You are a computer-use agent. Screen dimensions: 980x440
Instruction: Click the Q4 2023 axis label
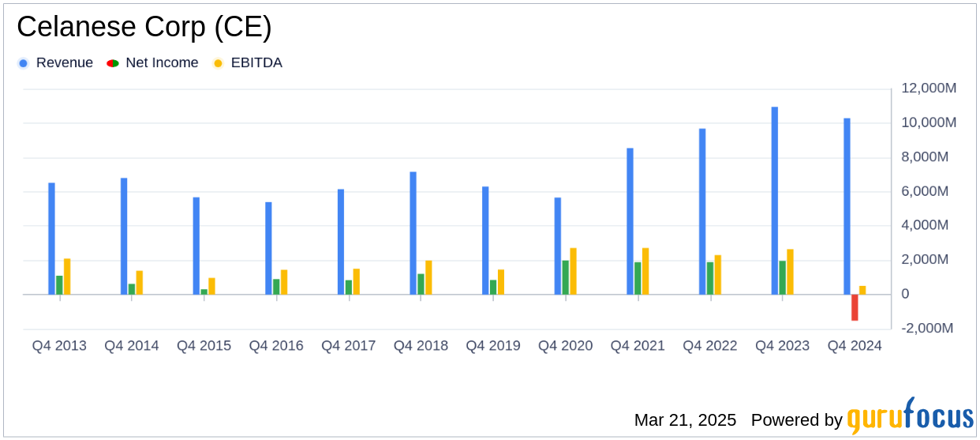pyautogui.click(x=782, y=346)
